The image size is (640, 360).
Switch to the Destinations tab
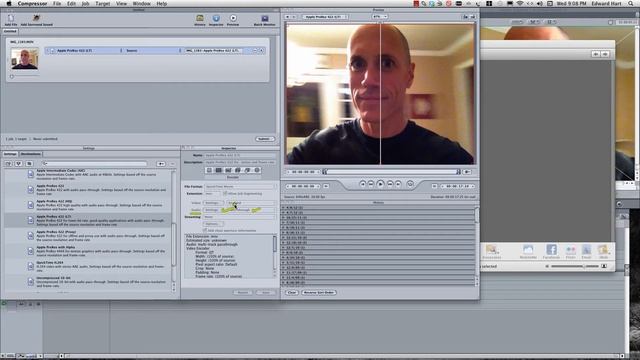coord(31,154)
